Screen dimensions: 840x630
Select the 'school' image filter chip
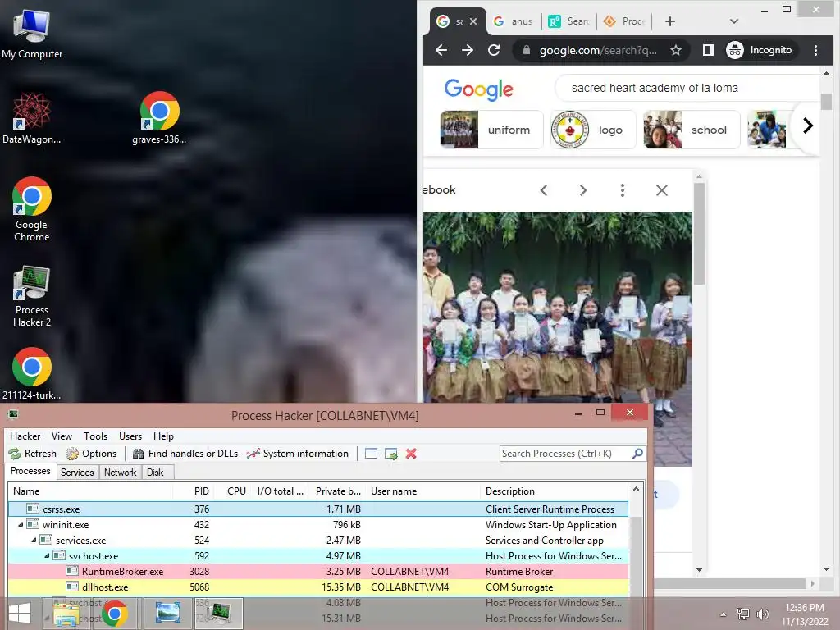tap(691, 129)
